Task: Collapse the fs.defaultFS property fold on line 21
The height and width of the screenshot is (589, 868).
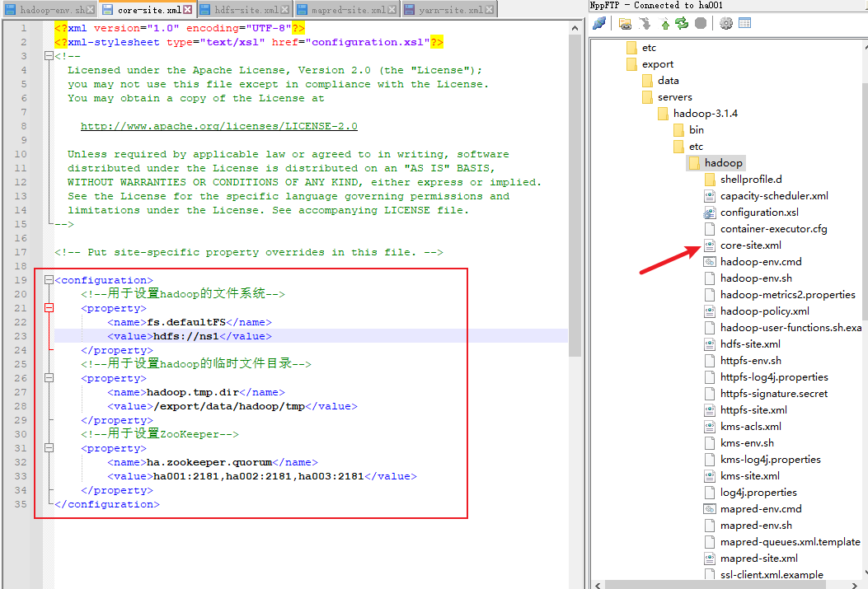Action: [49, 308]
